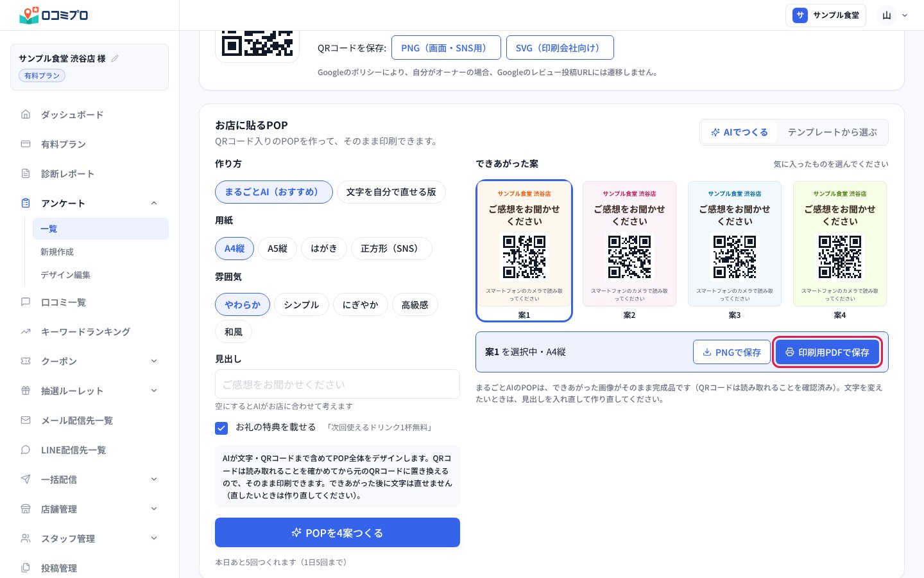Image resolution: width=924 pixels, height=578 pixels.
Task: Click the copy icon for 投稿管理
Action: click(26, 568)
